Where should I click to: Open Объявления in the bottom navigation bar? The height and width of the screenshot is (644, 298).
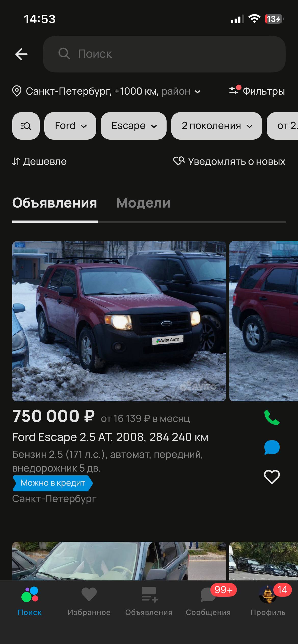point(149,601)
